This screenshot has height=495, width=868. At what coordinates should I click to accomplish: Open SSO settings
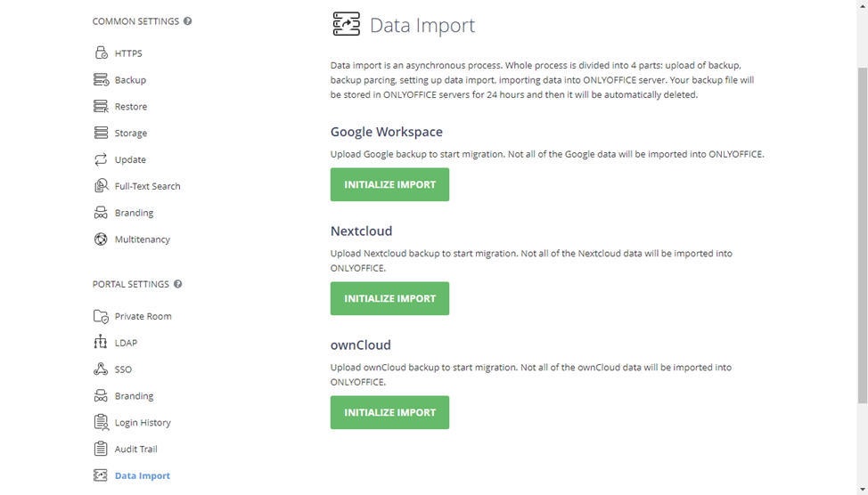click(x=123, y=369)
